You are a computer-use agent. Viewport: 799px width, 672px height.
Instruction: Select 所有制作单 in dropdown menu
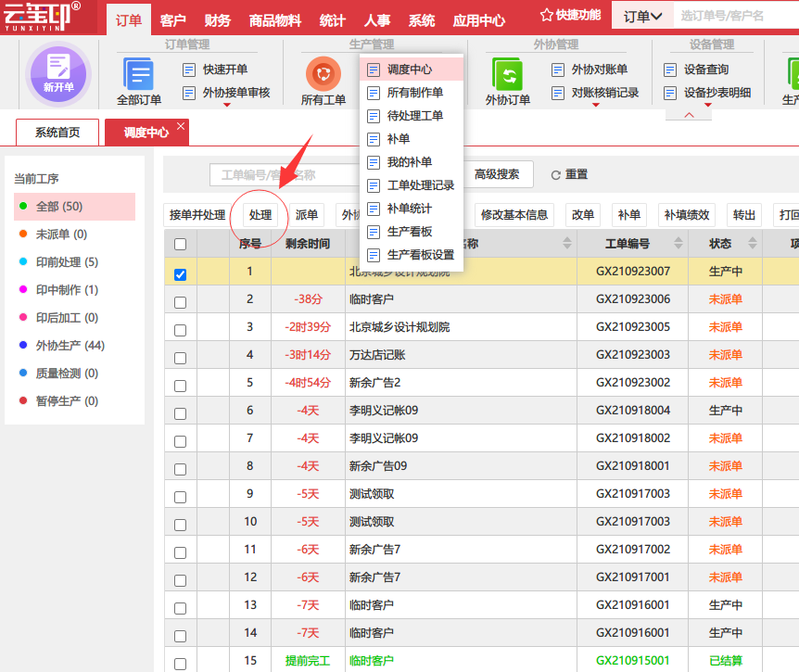412,93
